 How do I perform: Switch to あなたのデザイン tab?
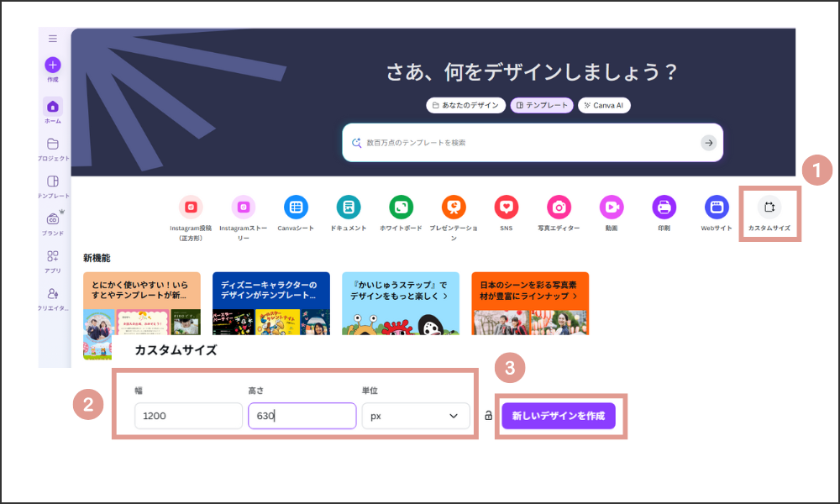pos(465,105)
